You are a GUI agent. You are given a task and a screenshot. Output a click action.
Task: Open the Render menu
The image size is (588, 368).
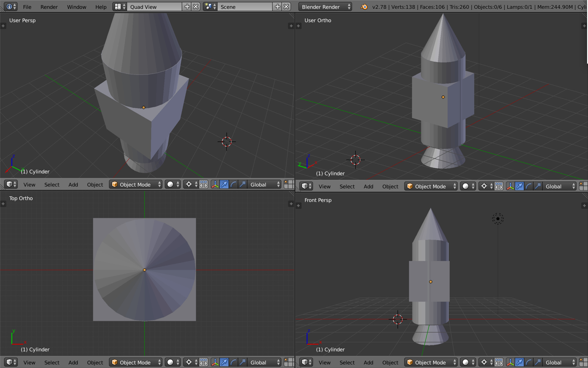coord(49,7)
